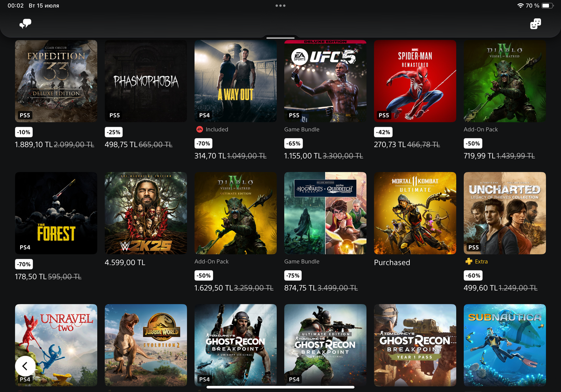Image resolution: width=561 pixels, height=392 pixels.
Task: Tap the price 498,75 TL
Action: coord(121,145)
